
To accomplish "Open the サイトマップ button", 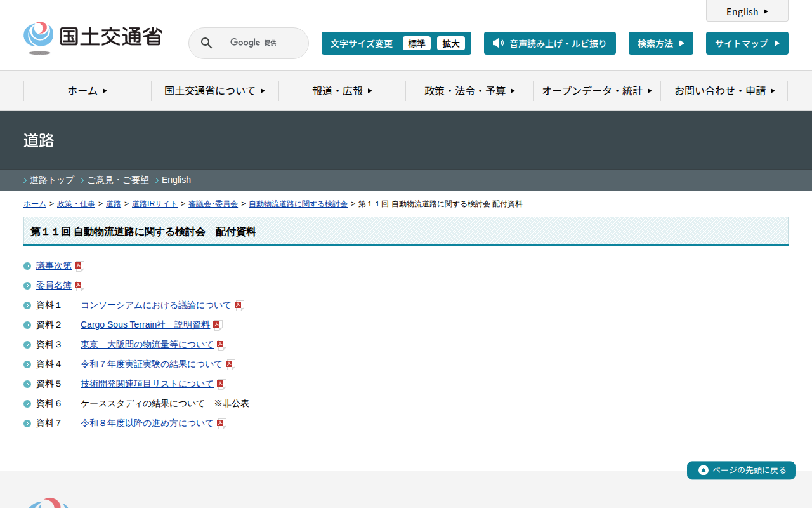I will coord(747,43).
